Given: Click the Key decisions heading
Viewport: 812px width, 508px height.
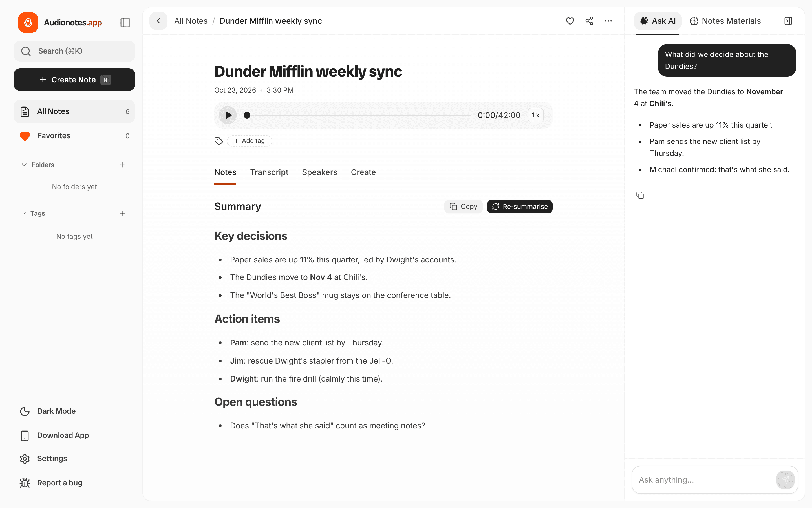Looking at the screenshot, I should pyautogui.click(x=251, y=236).
